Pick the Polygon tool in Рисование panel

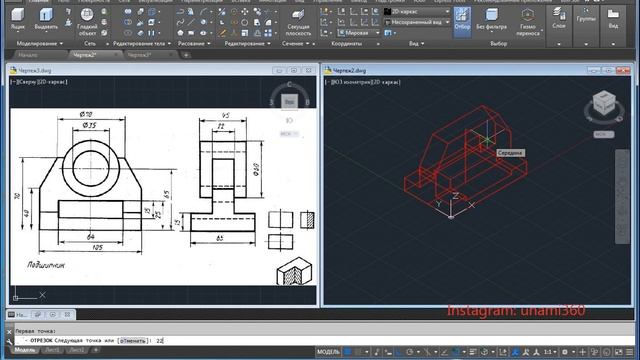point(180,33)
